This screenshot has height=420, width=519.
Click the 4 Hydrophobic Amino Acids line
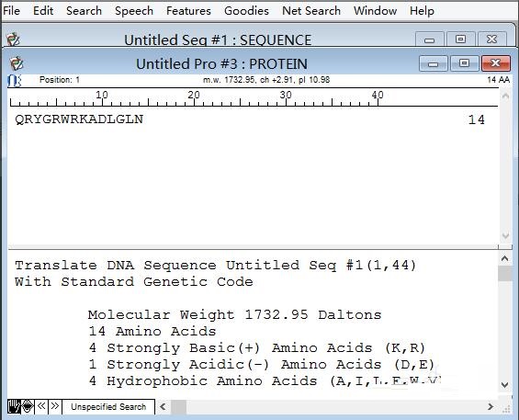(265, 380)
